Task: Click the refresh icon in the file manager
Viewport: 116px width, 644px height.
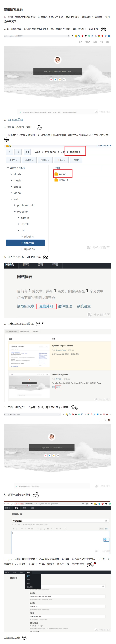Action: (x=27, y=152)
